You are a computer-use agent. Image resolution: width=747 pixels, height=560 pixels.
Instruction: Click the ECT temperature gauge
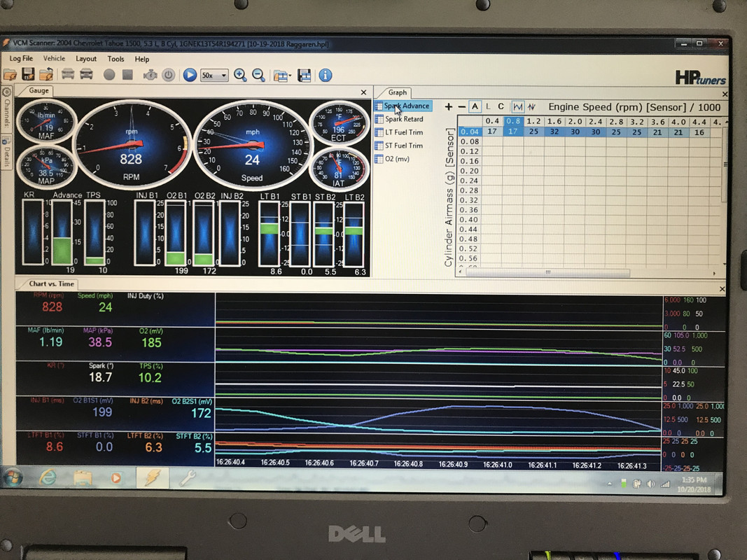tap(339, 123)
